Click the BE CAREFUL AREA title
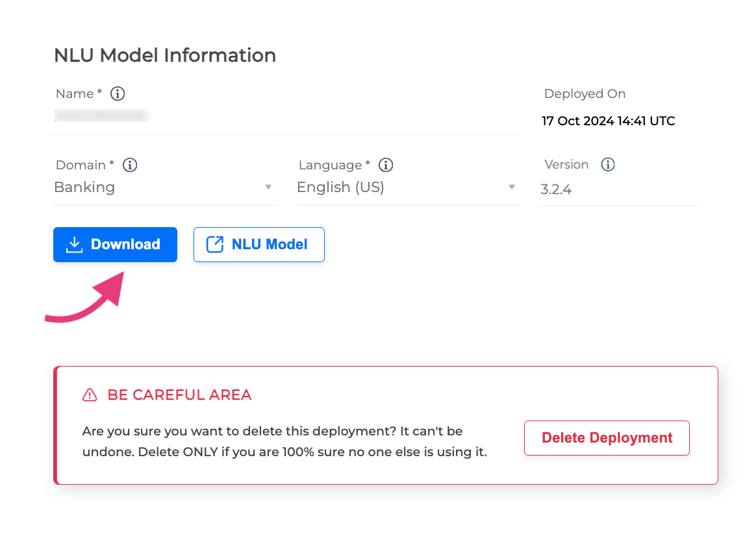Image resolution: width=756 pixels, height=549 pixels. 179,395
